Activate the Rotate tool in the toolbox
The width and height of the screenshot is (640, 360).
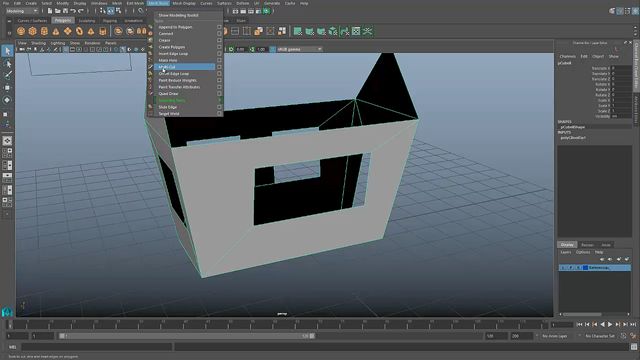click(7, 100)
